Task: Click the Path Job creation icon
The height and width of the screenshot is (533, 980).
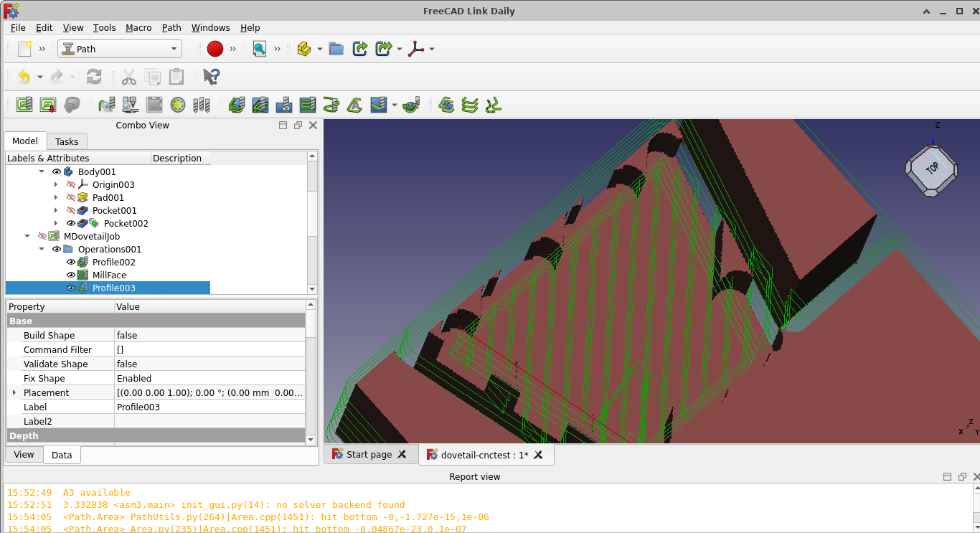Action: [x=24, y=105]
